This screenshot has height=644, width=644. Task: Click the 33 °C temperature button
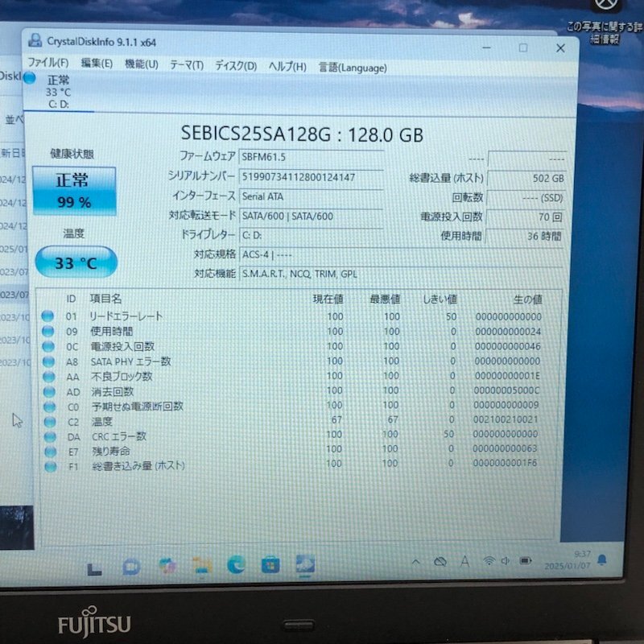[x=76, y=262]
